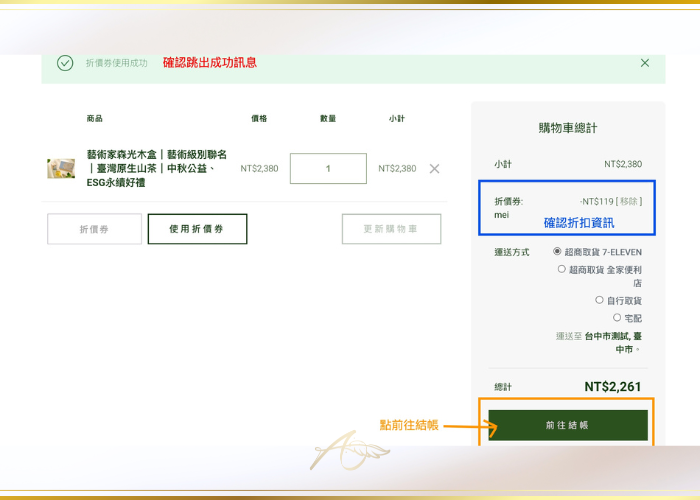Click the 運送方式 label
Screen dimensions: 700x500
tap(512, 252)
